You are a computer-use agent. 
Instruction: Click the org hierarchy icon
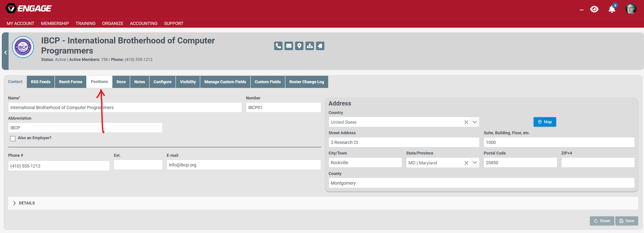click(x=309, y=46)
